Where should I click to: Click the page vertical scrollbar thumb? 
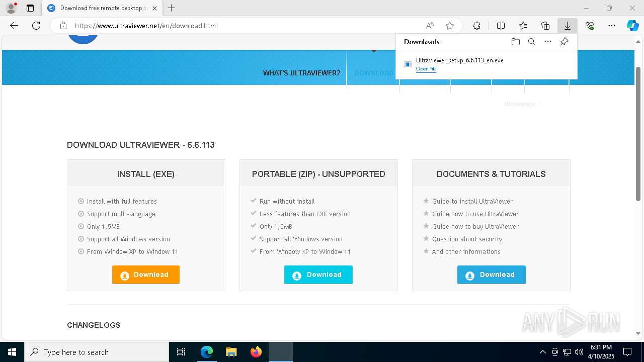pos(638,133)
